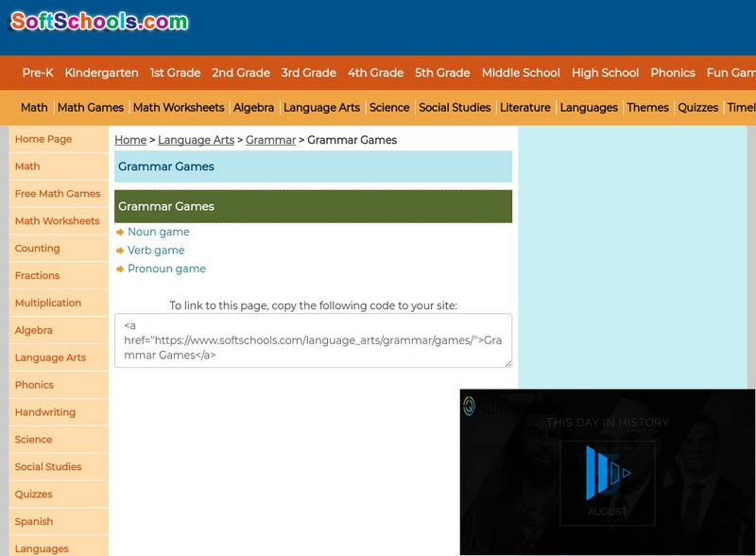
Task: Open Languages in the subject bar
Action: tap(589, 107)
